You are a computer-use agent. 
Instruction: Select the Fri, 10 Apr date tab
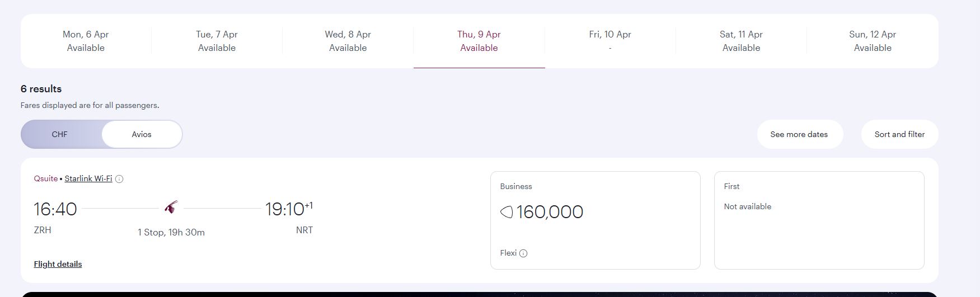[x=610, y=41]
